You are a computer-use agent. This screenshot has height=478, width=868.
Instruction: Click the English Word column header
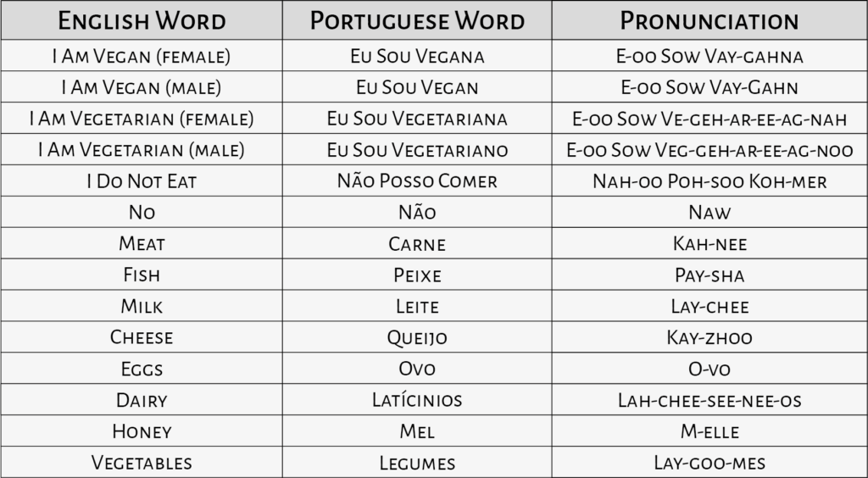142,20
